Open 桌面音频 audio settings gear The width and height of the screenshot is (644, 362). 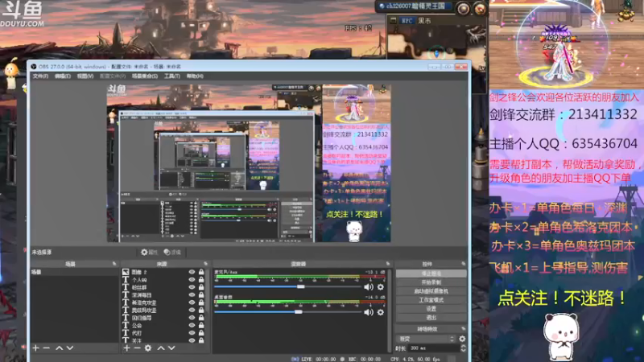(x=381, y=312)
